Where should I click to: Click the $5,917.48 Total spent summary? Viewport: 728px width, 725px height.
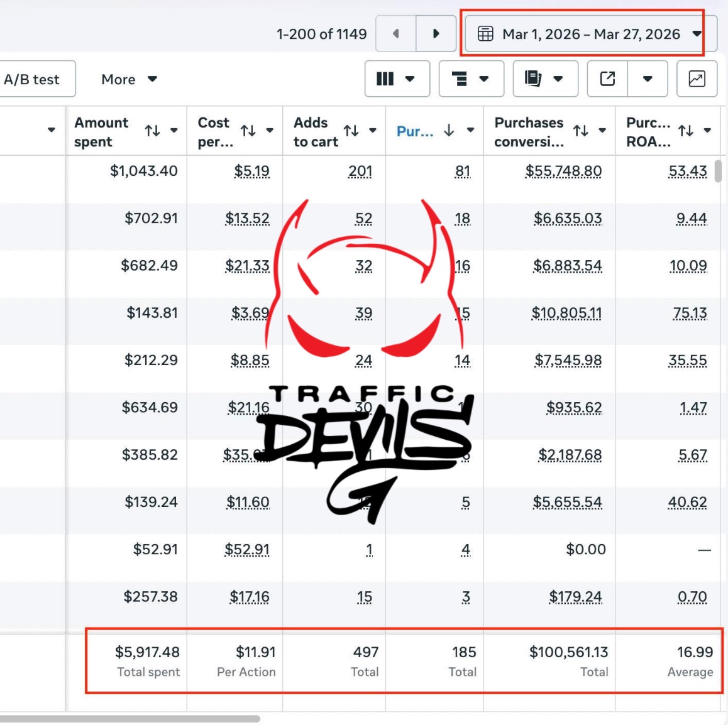click(147, 652)
